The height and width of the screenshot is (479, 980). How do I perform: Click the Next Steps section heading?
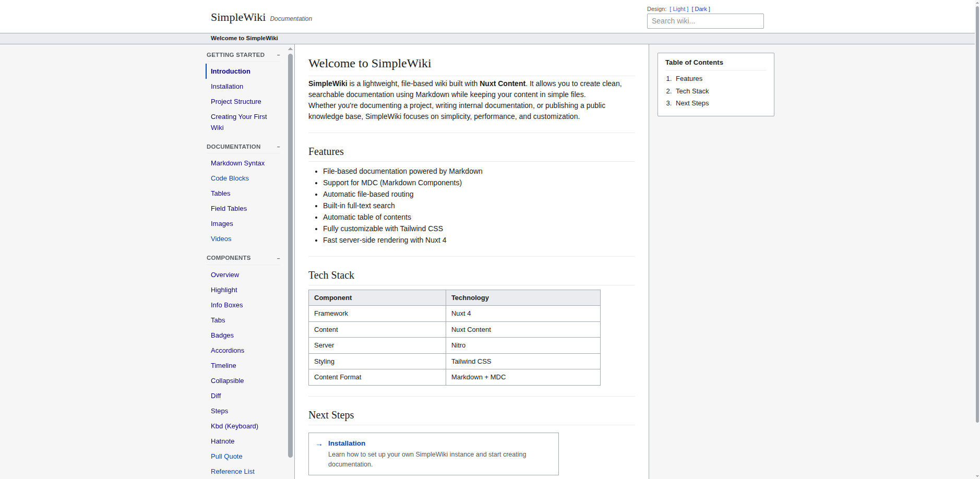point(331,415)
